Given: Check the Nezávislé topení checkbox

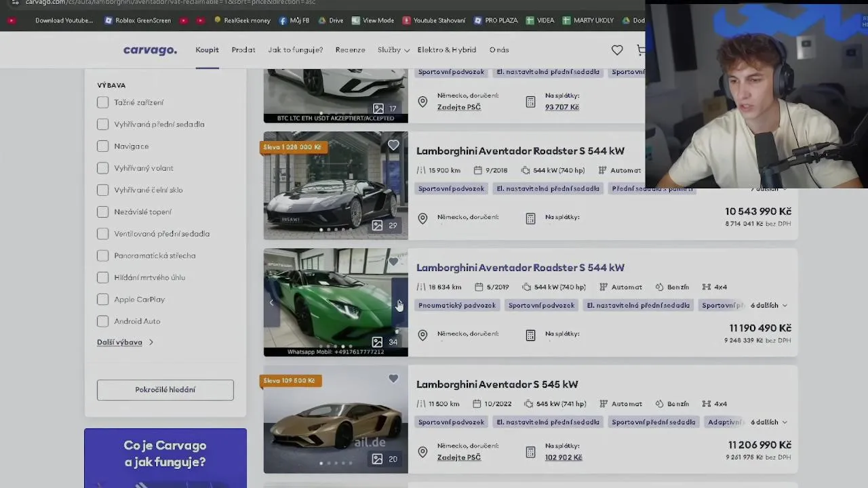Looking at the screenshot, I should pyautogui.click(x=102, y=211).
